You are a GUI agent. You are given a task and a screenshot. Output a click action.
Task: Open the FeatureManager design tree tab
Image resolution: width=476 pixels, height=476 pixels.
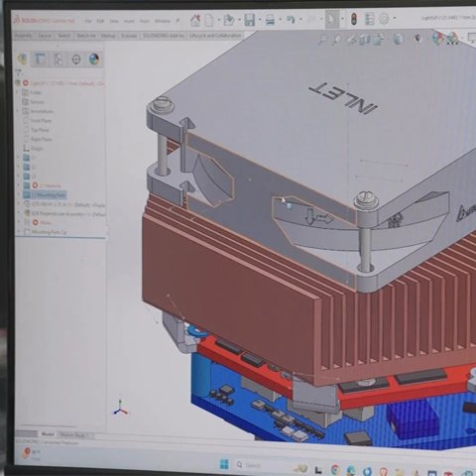[23, 59]
